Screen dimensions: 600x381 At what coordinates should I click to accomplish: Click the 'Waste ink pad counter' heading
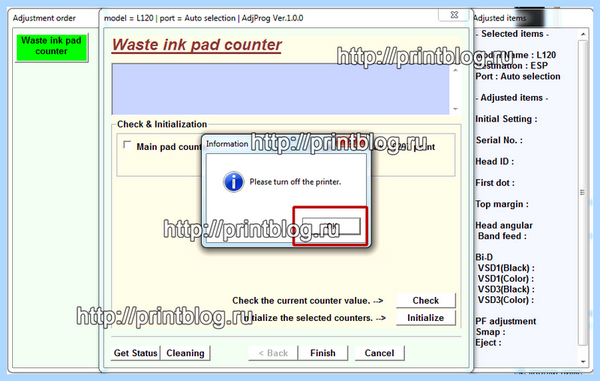pos(197,45)
